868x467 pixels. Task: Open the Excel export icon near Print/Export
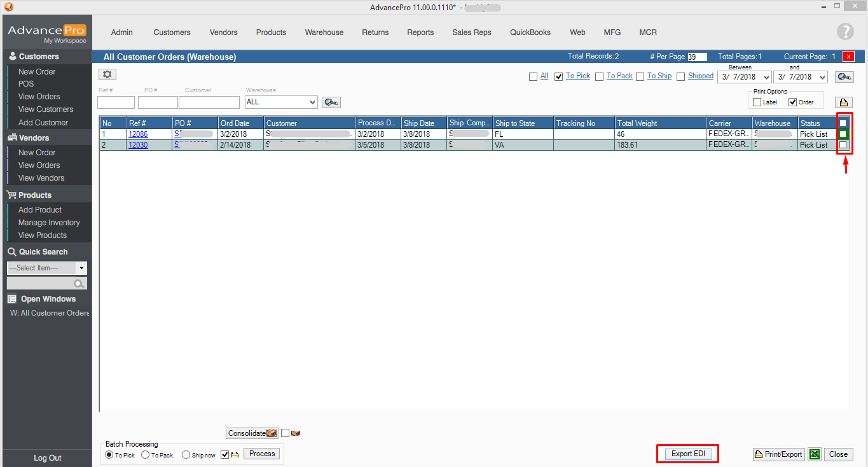815,454
